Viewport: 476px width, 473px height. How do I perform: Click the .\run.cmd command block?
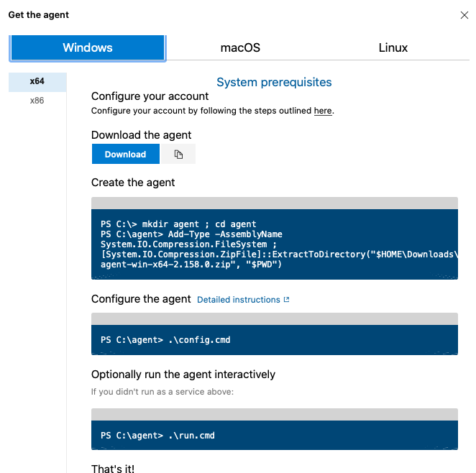tap(274, 435)
